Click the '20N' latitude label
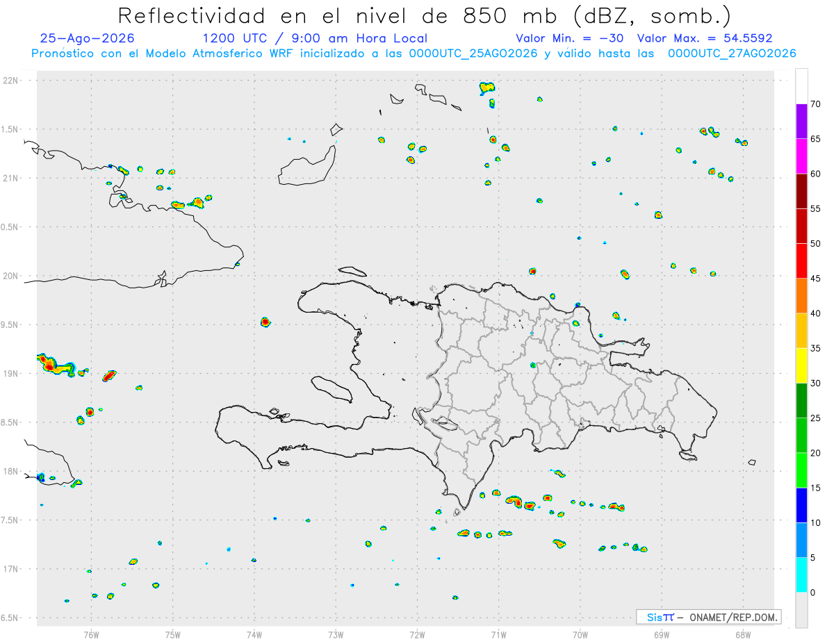 click(x=12, y=276)
